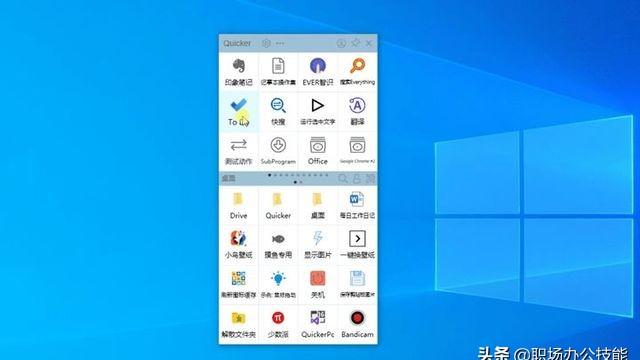
Task: Launch the 少数派 red pi action
Action: coord(278,324)
